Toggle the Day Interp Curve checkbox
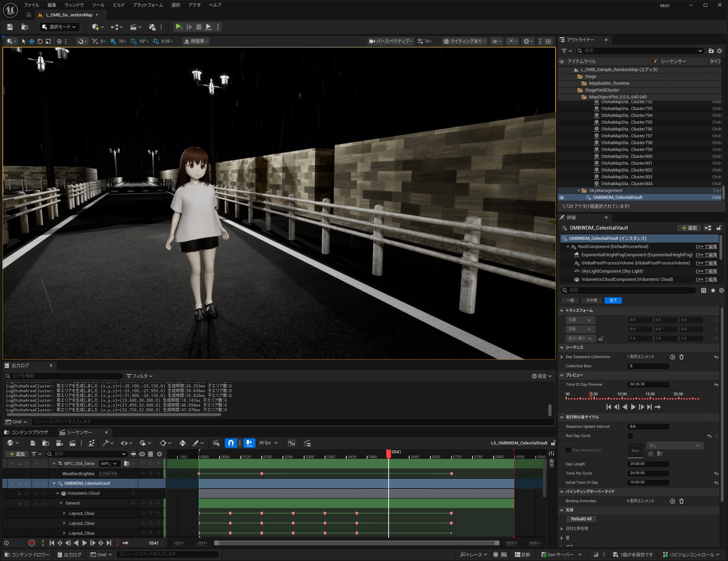This screenshot has height=561, width=728. pyautogui.click(x=568, y=450)
